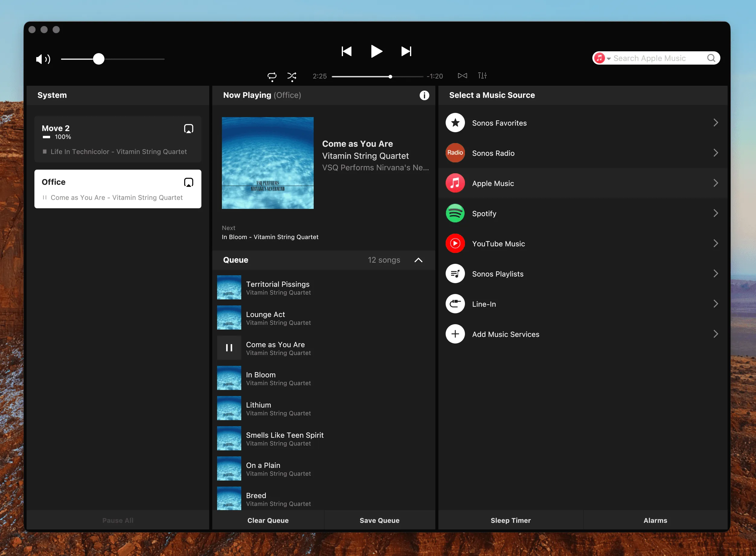Click the Sonos Favorites label
The height and width of the screenshot is (556, 756).
coord(499,123)
